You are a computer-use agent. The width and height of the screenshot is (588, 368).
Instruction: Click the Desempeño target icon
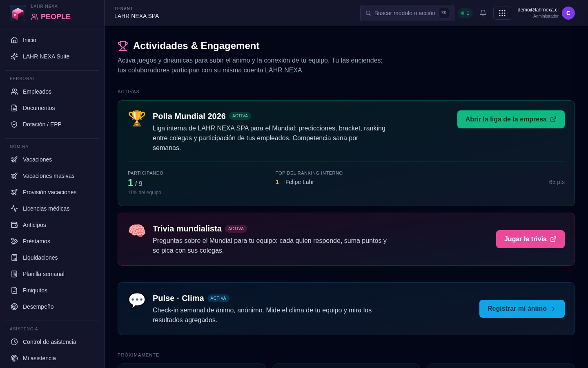[x=14, y=307]
